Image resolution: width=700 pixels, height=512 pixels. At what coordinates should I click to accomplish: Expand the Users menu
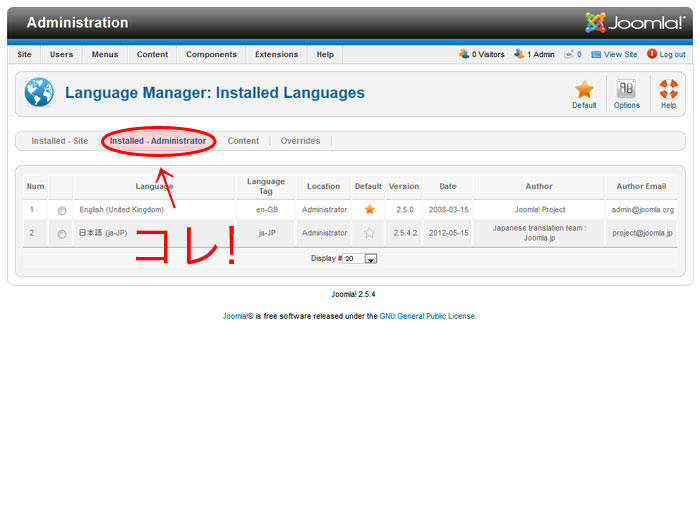click(x=62, y=54)
